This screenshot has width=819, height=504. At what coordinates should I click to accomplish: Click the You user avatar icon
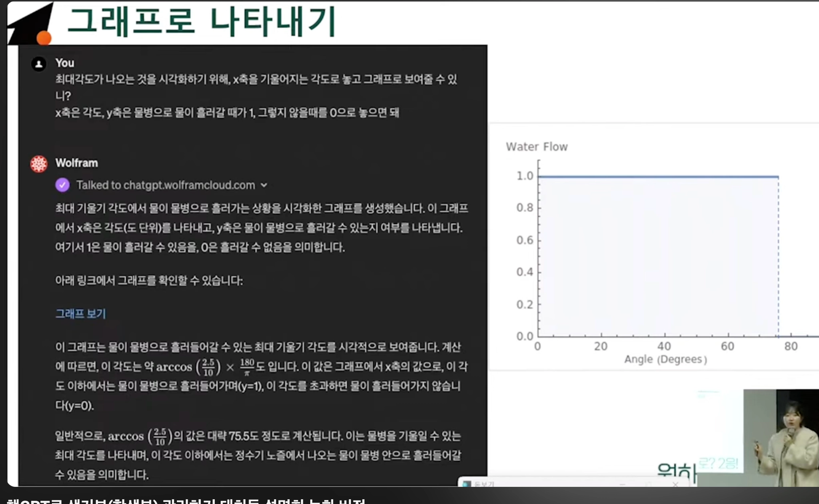(x=39, y=64)
